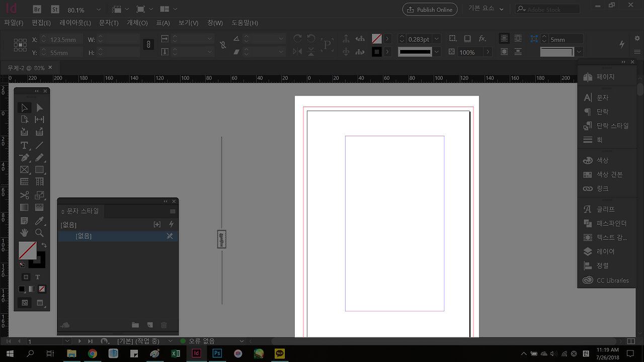Swap fill and stroke arrows
The height and width of the screenshot is (362, 644).
[44, 245]
